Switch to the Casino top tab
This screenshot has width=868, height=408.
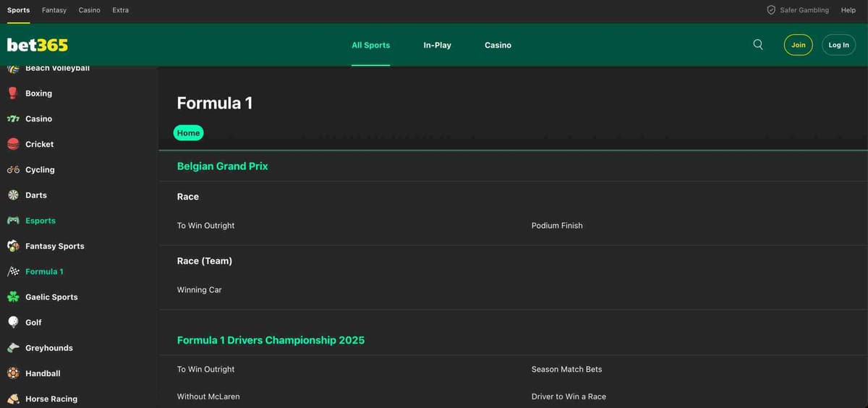90,10
